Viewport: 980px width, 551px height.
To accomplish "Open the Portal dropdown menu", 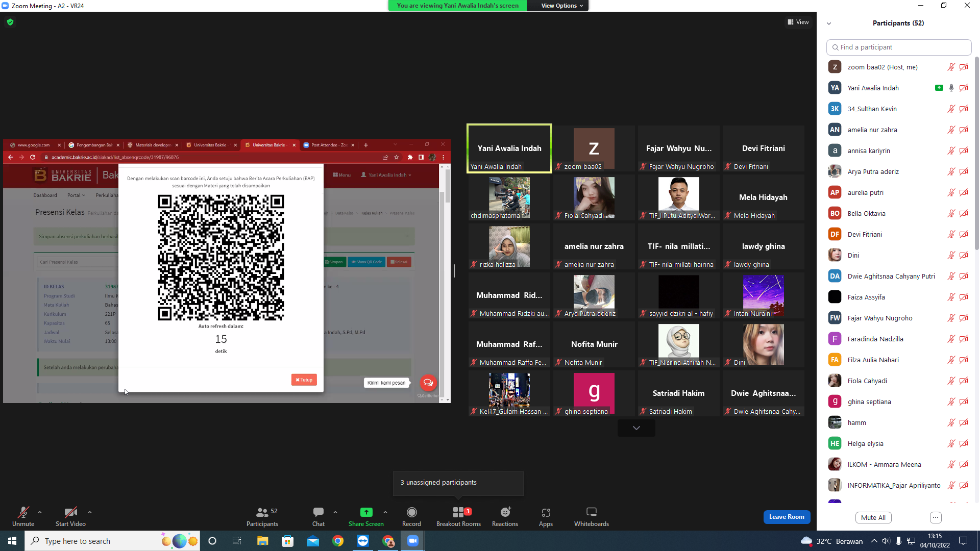I will (x=76, y=195).
